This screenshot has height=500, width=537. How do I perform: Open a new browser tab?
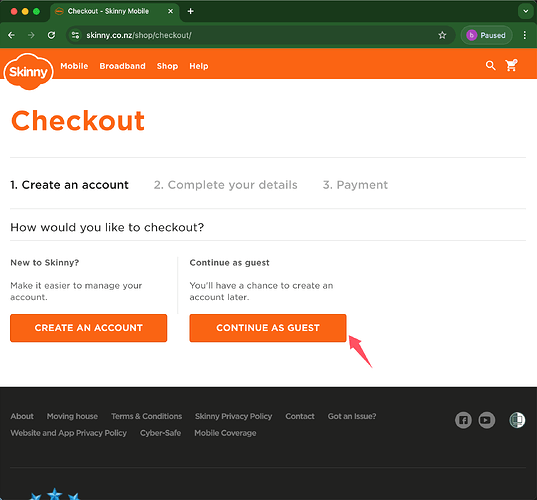[191, 11]
